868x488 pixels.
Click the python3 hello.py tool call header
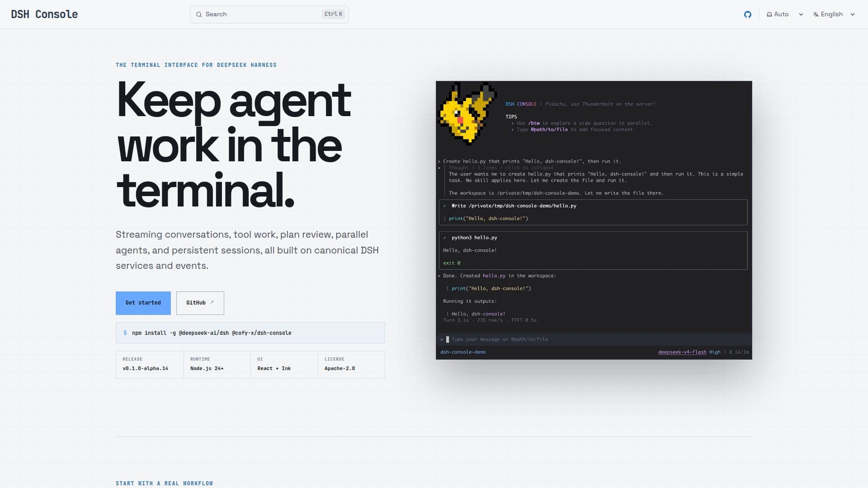pyautogui.click(x=474, y=238)
